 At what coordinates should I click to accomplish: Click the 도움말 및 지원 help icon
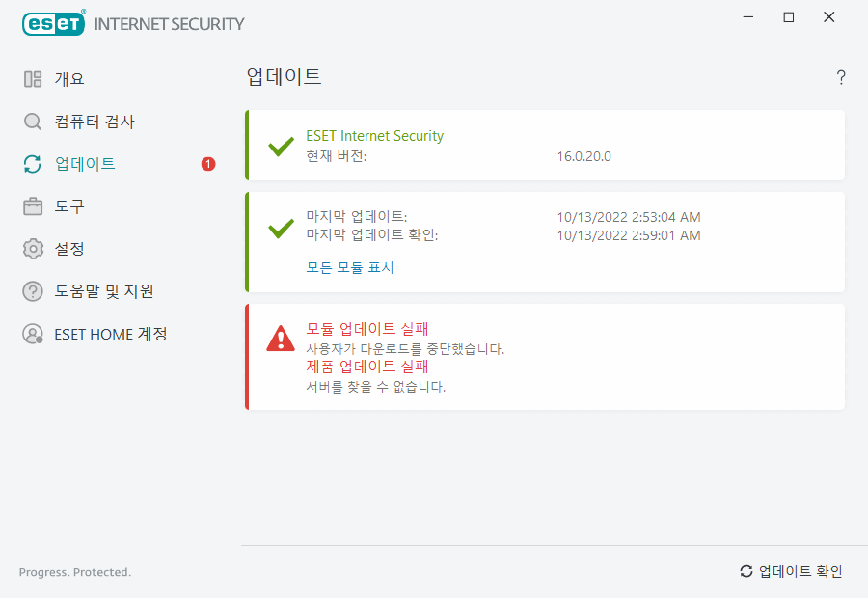coord(34,291)
